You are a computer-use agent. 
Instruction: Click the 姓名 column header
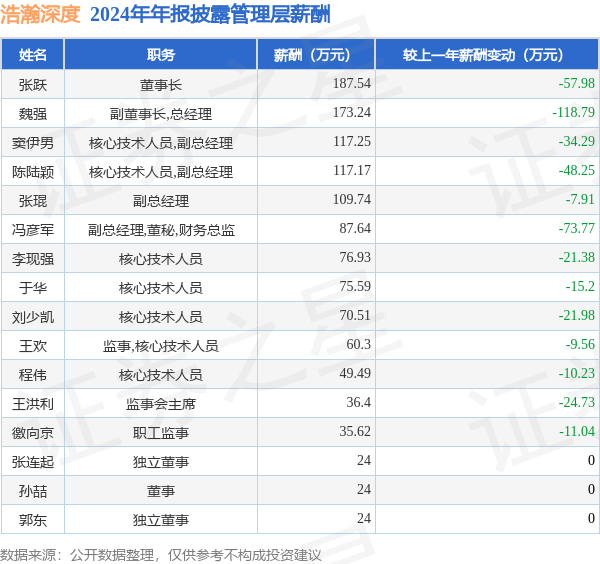click(x=33, y=55)
